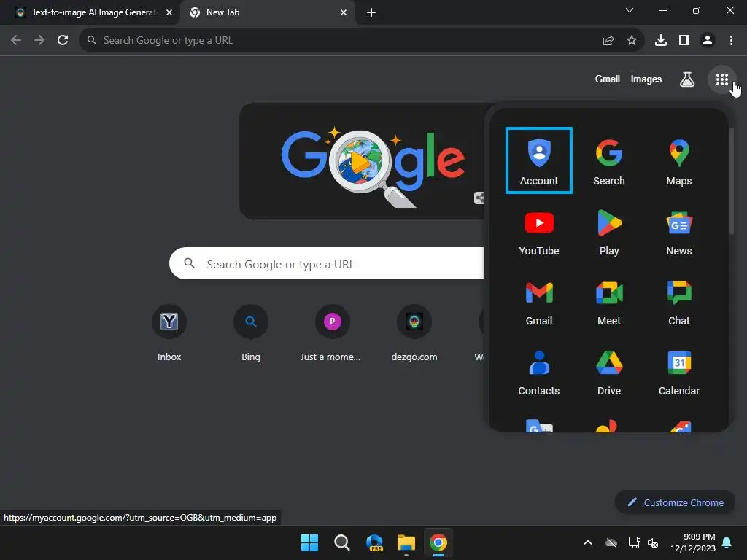This screenshot has height=560, width=747.
Task: Select the New Tab tab
Action: [267, 12]
